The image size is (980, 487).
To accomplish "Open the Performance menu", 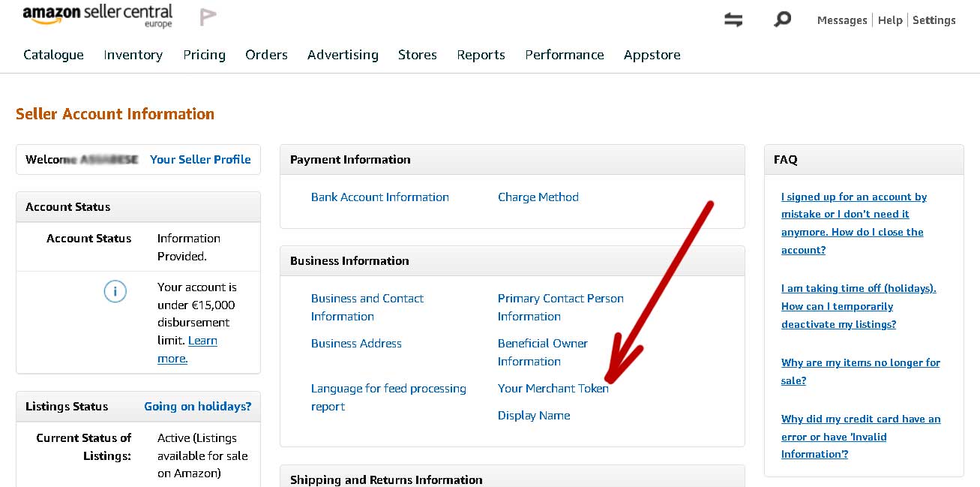I will tap(565, 55).
